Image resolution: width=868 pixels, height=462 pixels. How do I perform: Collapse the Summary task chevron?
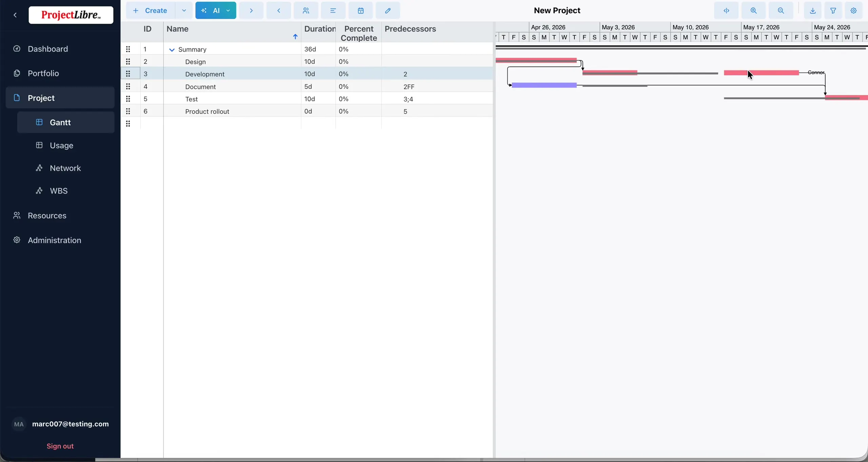coord(172,50)
